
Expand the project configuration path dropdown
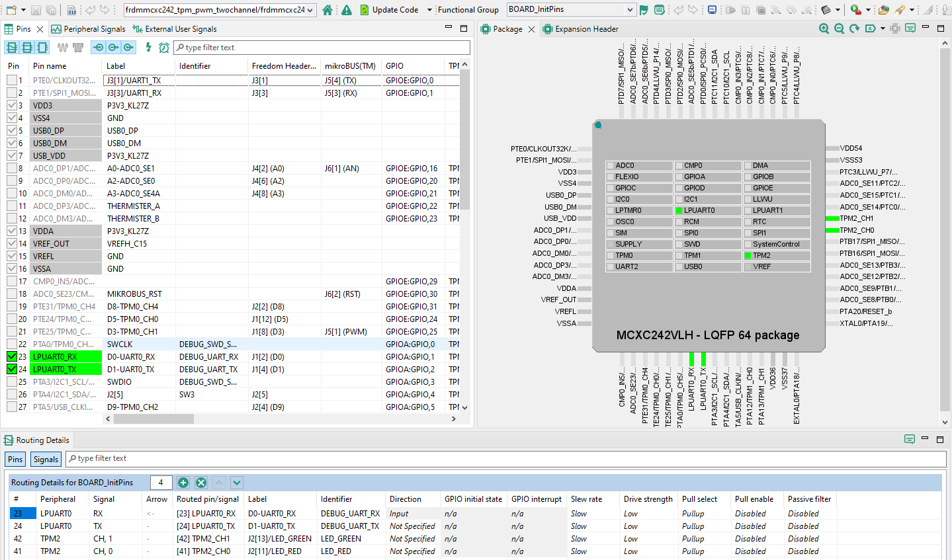[x=310, y=10]
